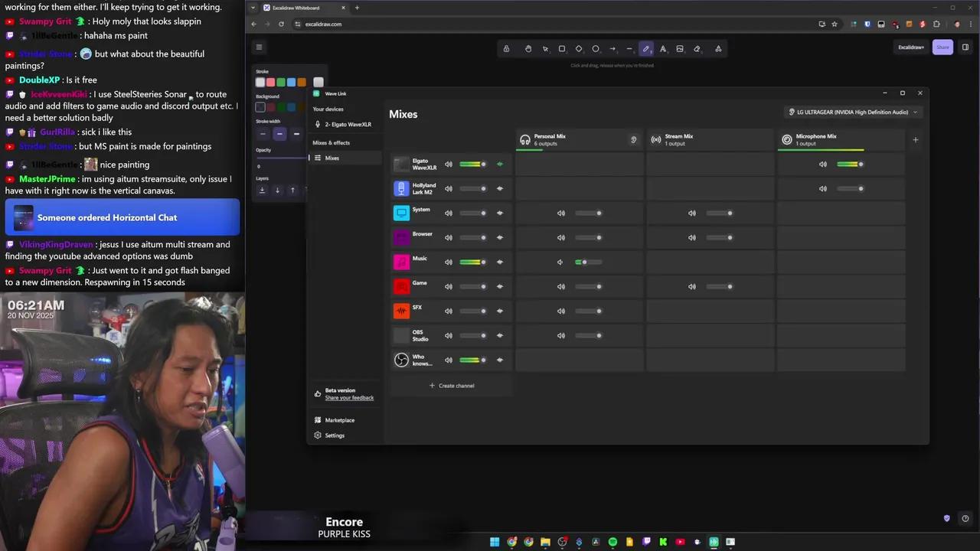Screen dimensions: 980x551
Task: Pick the green stroke color swatch
Action: tap(281, 82)
